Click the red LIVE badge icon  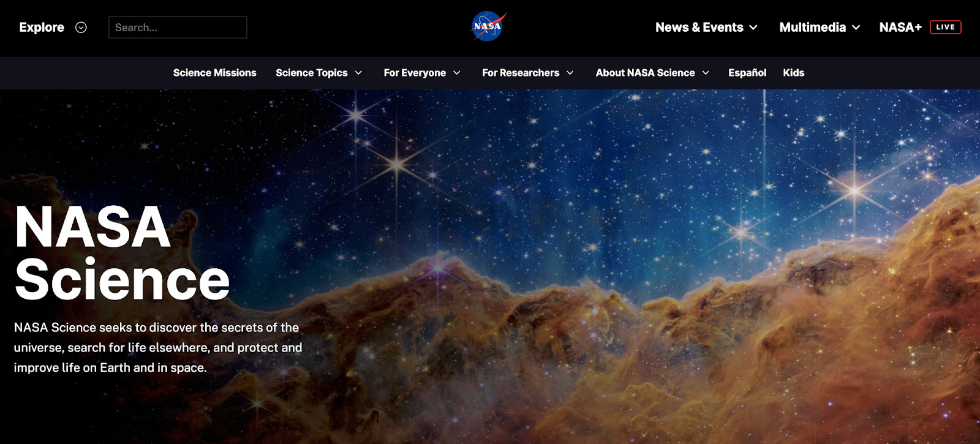tap(945, 27)
